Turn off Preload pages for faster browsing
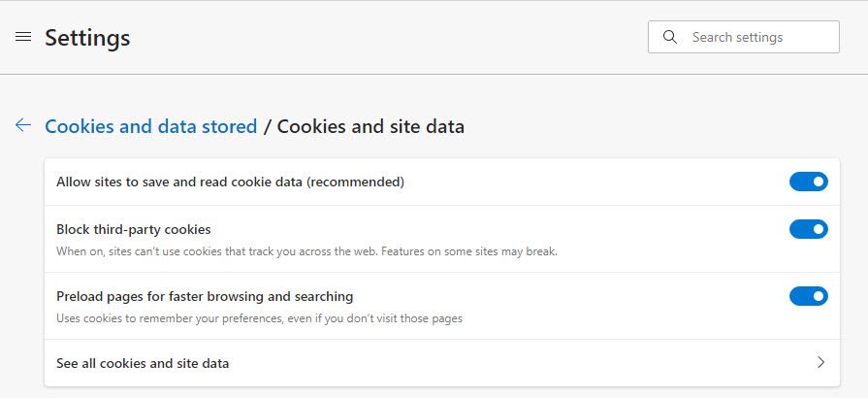This screenshot has width=868, height=398. tap(808, 296)
